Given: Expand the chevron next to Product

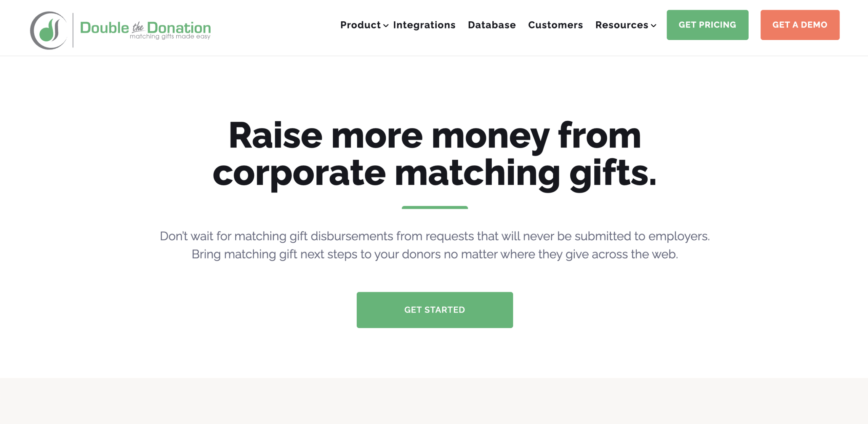Looking at the screenshot, I should tap(386, 26).
